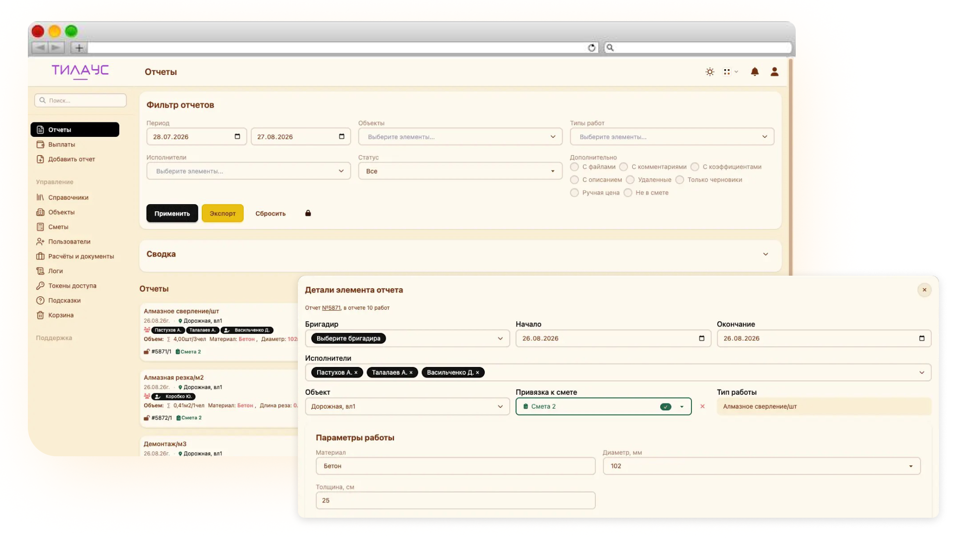
Task: Enable the С файлами option
Action: [574, 167]
